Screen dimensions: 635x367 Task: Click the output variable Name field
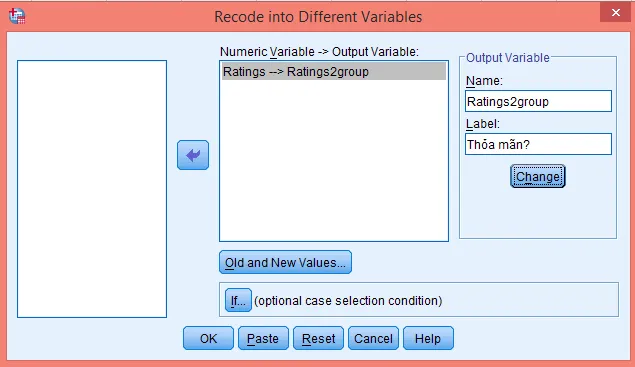tap(538, 101)
